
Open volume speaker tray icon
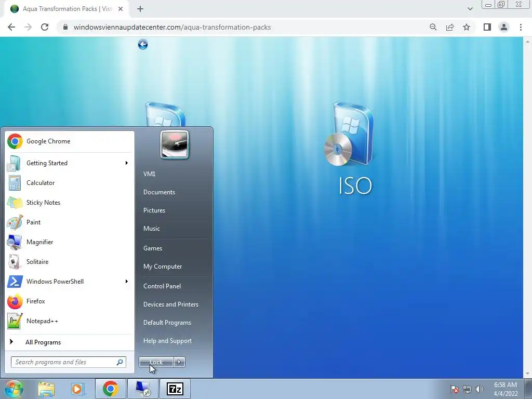coord(480,389)
